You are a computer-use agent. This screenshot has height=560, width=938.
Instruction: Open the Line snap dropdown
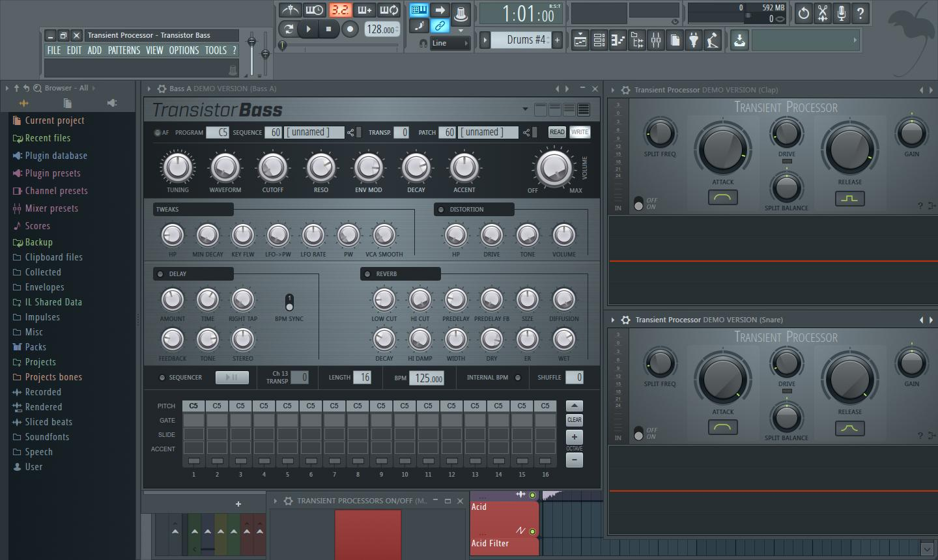tap(449, 43)
